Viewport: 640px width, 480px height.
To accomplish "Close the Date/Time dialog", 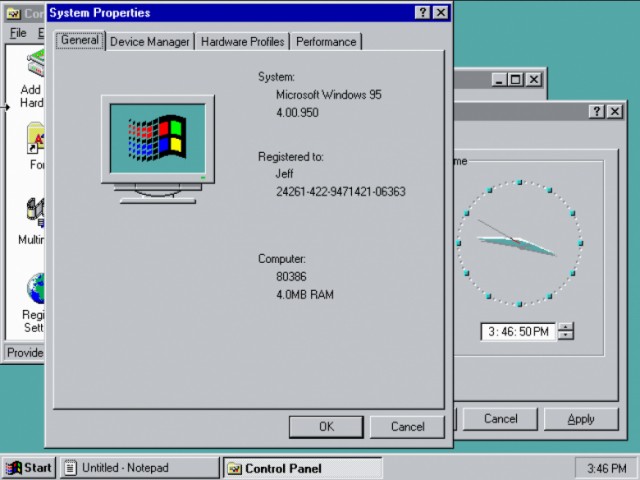I will [615, 111].
